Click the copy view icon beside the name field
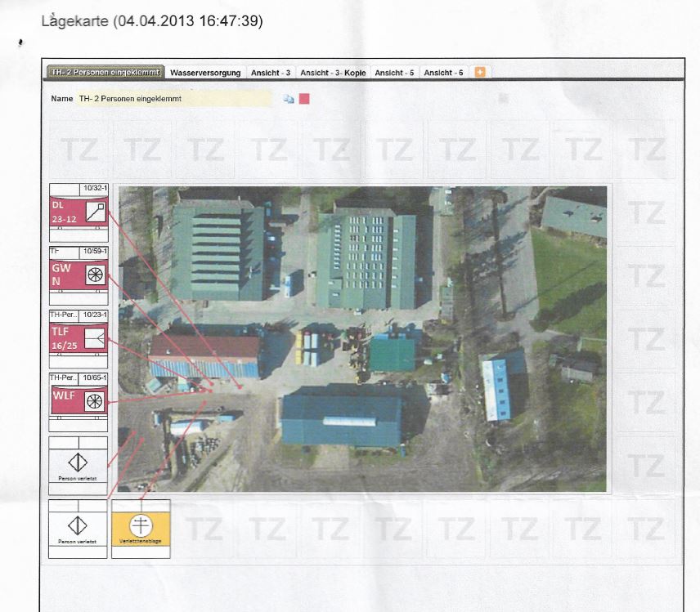 pos(289,99)
